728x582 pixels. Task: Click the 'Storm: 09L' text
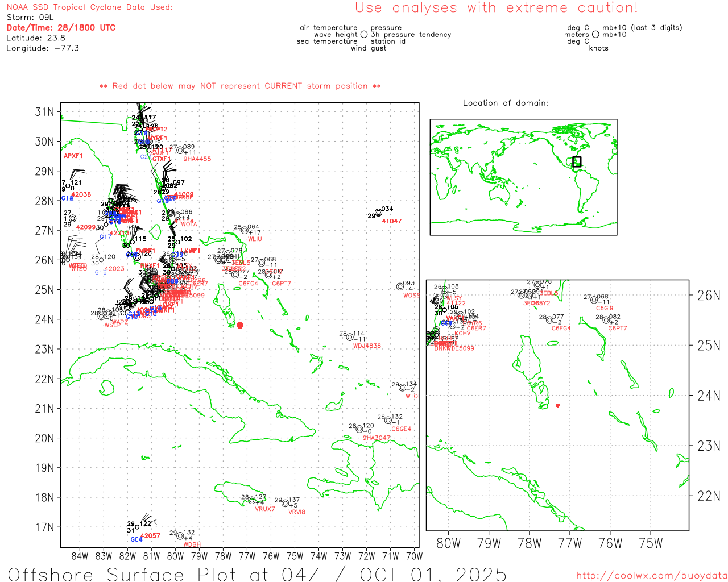(x=30, y=18)
